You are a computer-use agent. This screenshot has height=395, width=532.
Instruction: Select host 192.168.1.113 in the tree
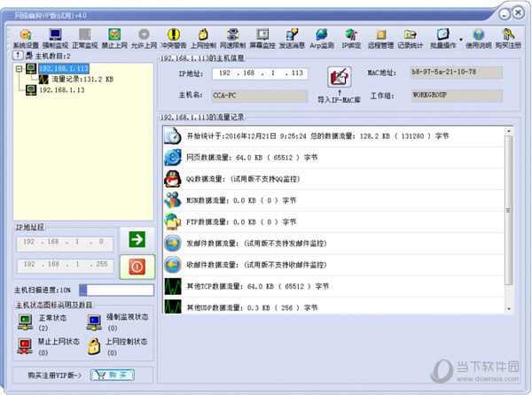point(64,69)
